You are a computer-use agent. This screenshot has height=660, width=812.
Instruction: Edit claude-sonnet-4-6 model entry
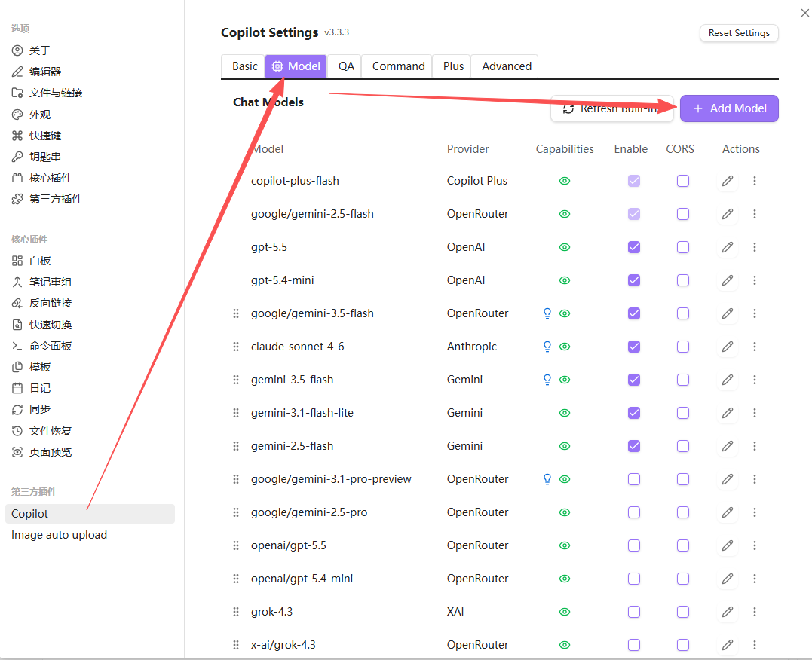click(728, 347)
